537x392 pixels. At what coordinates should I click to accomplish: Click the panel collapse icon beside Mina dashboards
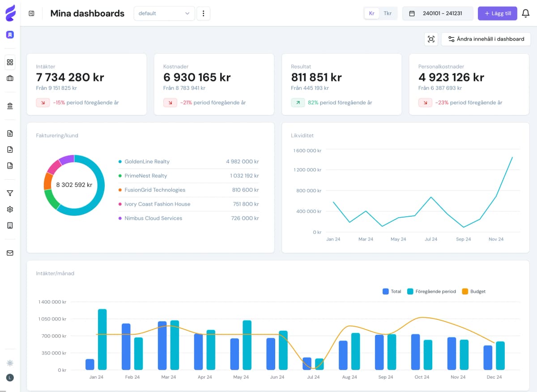31,13
